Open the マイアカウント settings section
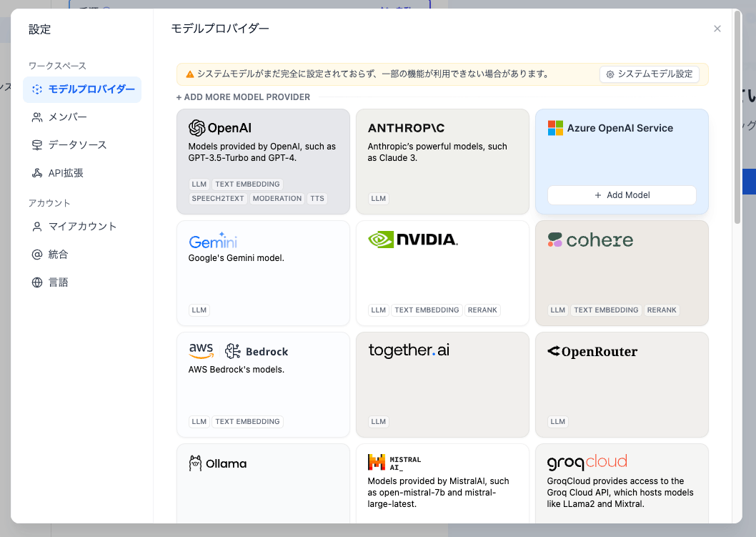 82,226
